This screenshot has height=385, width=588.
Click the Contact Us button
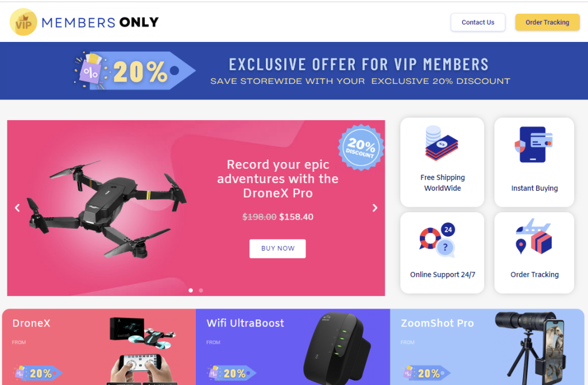pyautogui.click(x=478, y=22)
